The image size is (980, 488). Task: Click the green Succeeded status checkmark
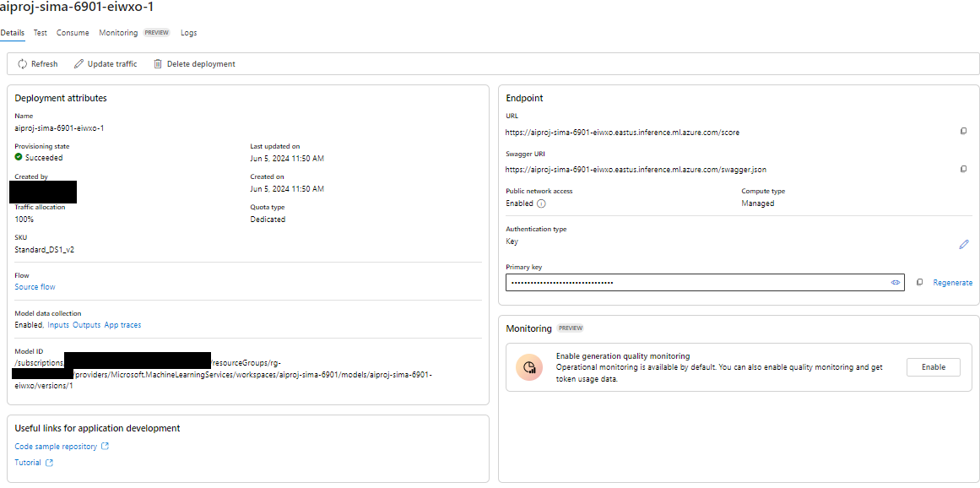pyautogui.click(x=19, y=157)
